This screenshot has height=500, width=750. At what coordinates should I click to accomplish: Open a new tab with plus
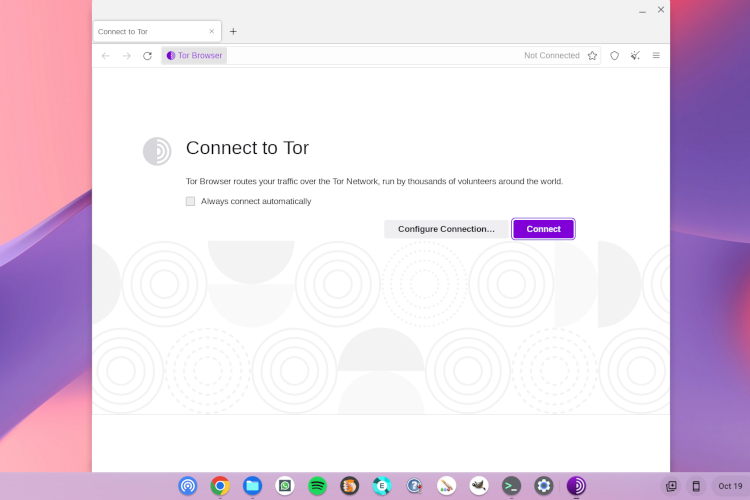coord(233,32)
